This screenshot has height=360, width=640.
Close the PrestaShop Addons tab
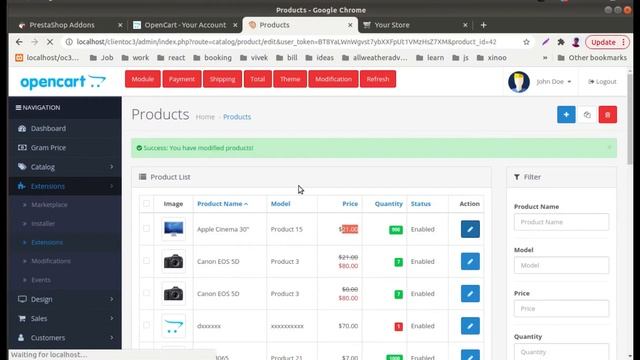120,25
